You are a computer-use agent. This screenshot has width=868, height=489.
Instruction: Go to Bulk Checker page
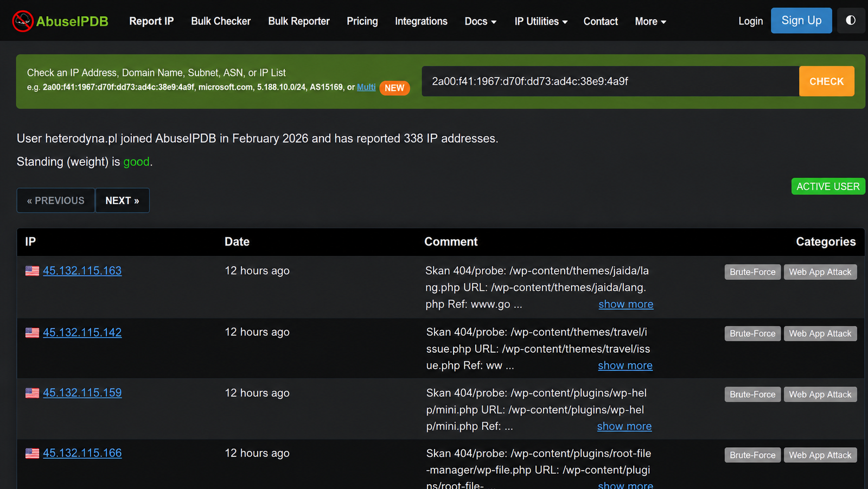coord(221,21)
